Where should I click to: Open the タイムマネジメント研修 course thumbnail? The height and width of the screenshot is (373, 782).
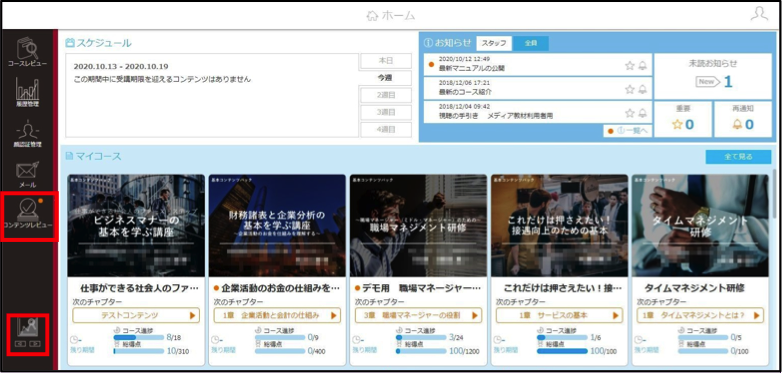tap(700, 225)
